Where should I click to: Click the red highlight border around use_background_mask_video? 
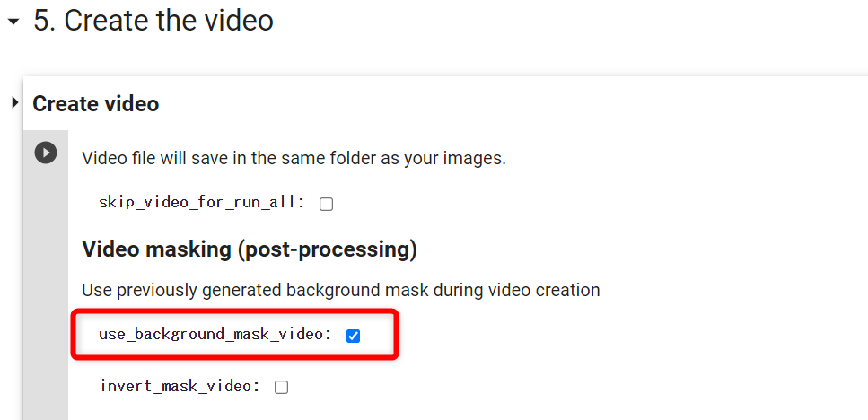click(x=234, y=311)
